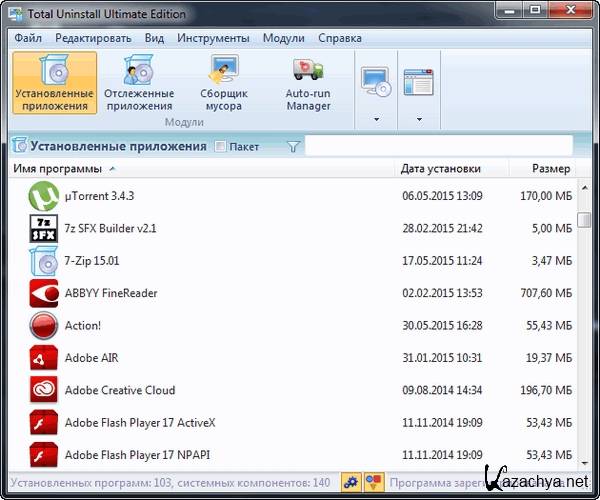The width and height of the screenshot is (600, 500).
Task: Select the ABBYY FineReader icon
Action: (45, 293)
